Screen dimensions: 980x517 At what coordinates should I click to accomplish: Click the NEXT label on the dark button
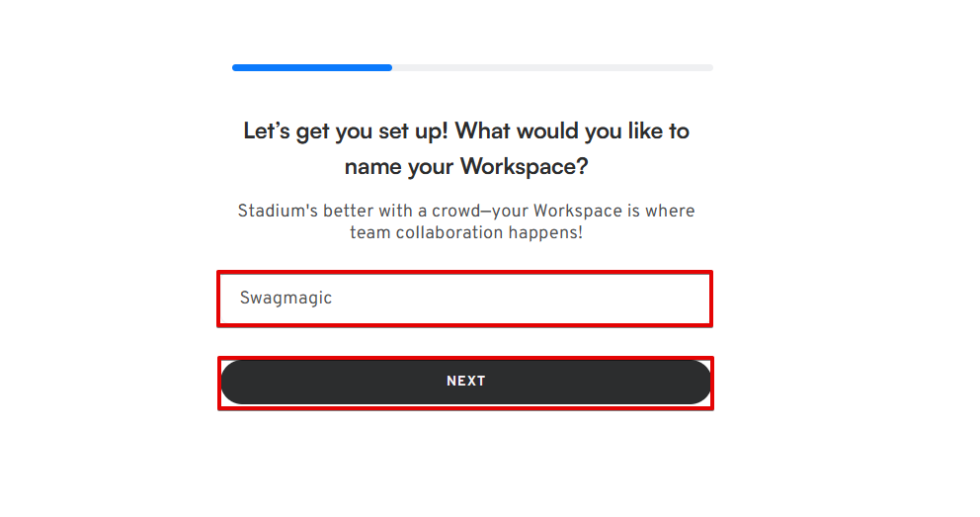pos(466,382)
